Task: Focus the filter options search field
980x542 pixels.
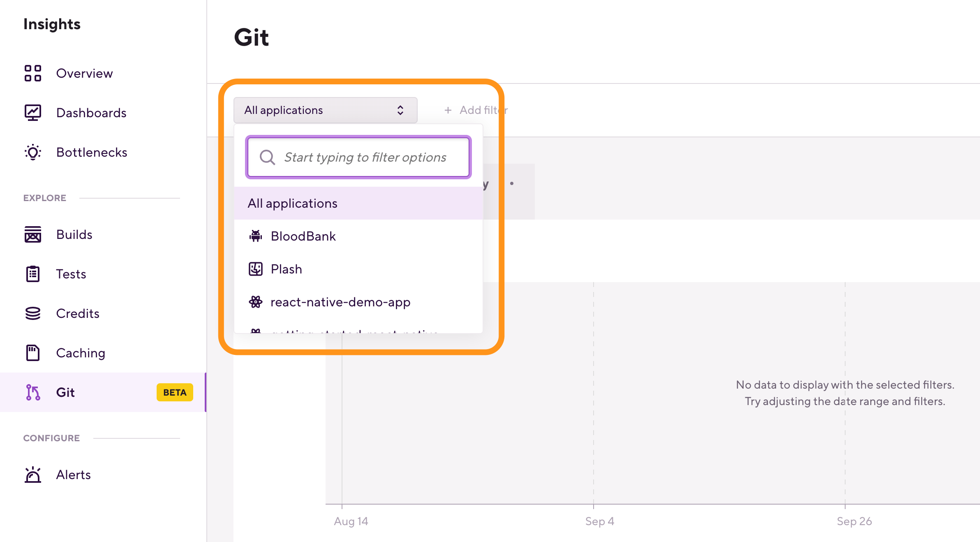Action: pyautogui.click(x=365, y=158)
